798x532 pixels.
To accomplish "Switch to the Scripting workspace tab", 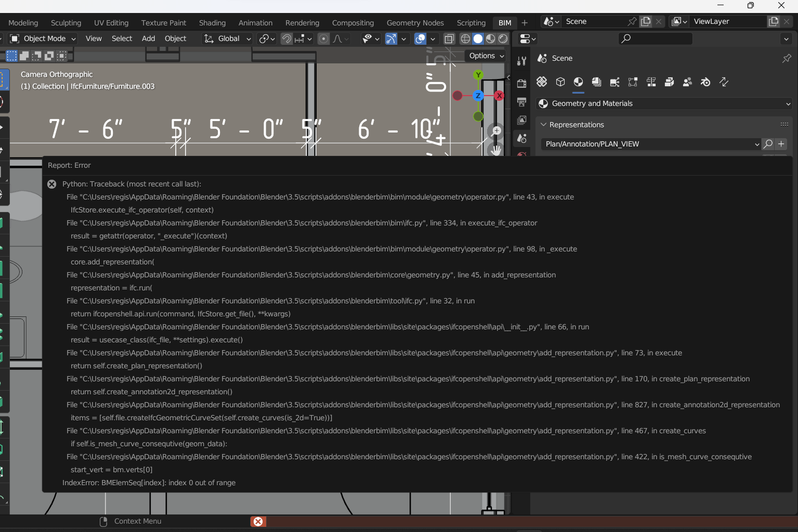I will [x=470, y=23].
